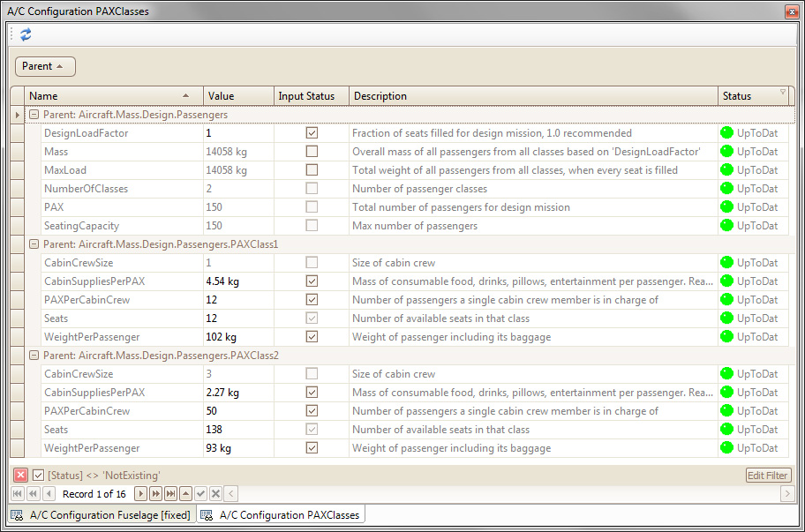Edit the DesignLoadFactor value cell
The height and width of the screenshot is (532, 805).
point(238,133)
